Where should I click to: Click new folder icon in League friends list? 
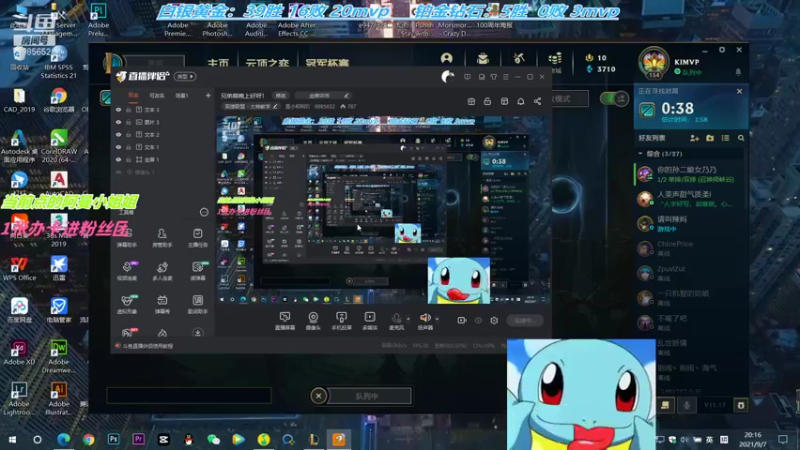[710, 138]
